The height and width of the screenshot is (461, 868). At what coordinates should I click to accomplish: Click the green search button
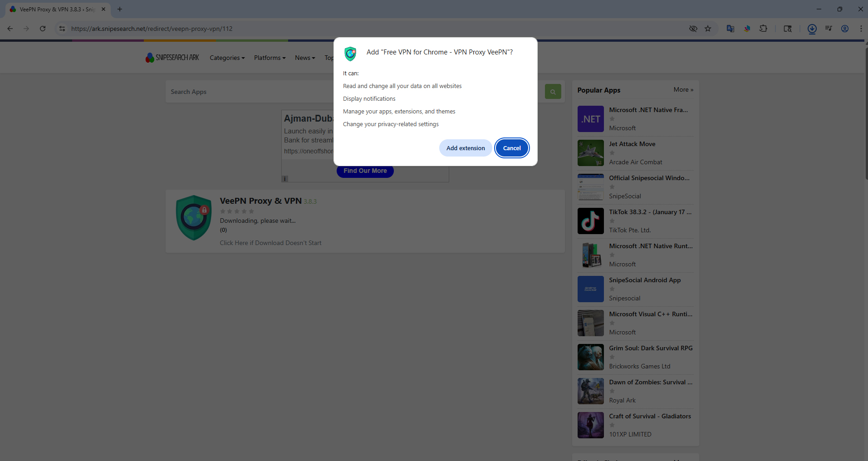553,92
